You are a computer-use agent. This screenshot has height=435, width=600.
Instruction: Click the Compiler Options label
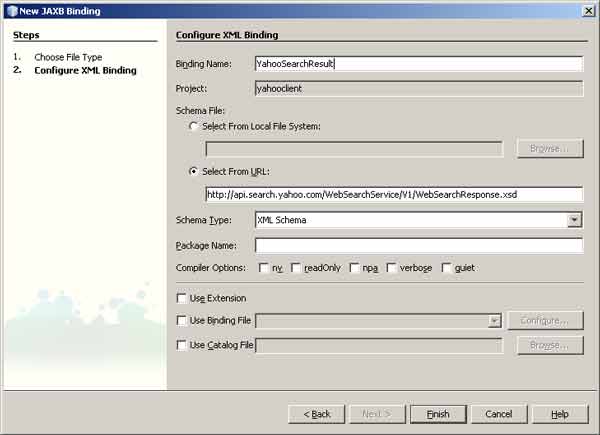click(x=211, y=268)
